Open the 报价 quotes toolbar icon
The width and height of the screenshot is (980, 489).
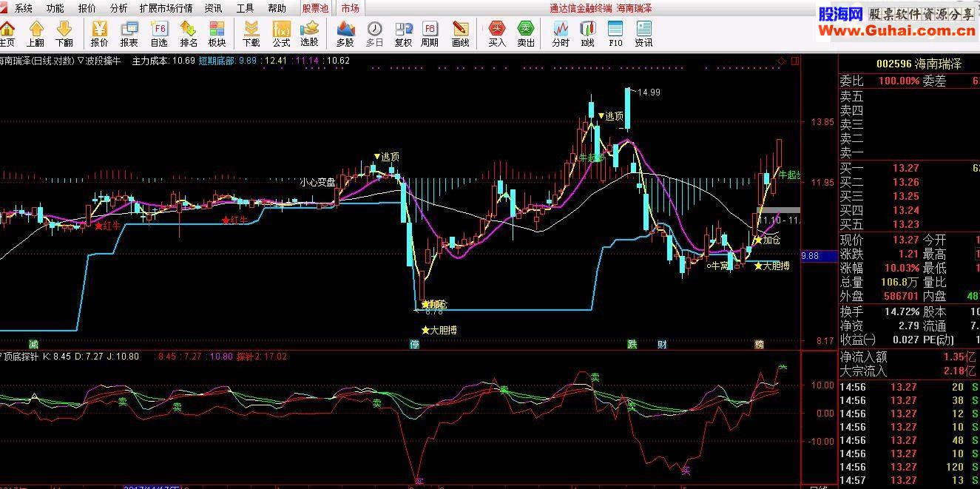point(99,34)
